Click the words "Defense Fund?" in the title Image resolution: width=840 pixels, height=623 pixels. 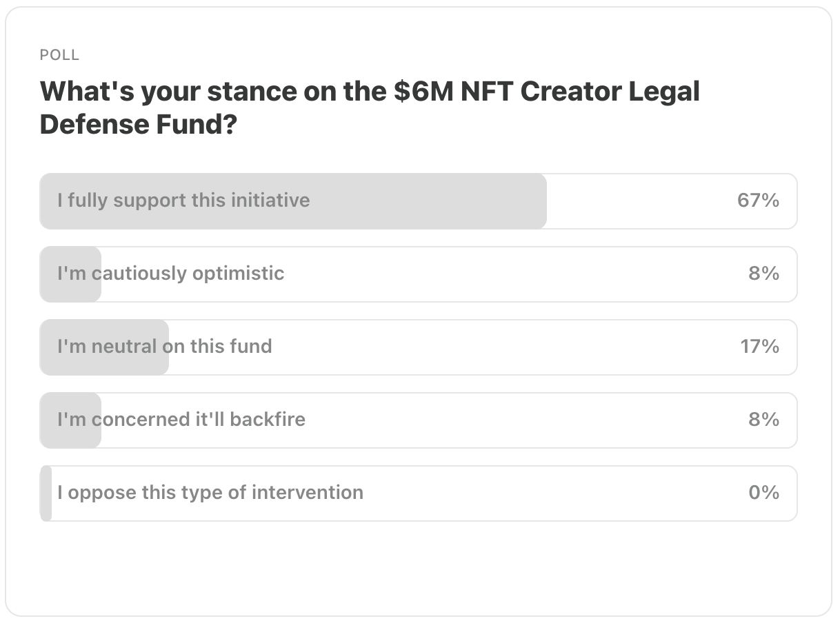coord(138,125)
